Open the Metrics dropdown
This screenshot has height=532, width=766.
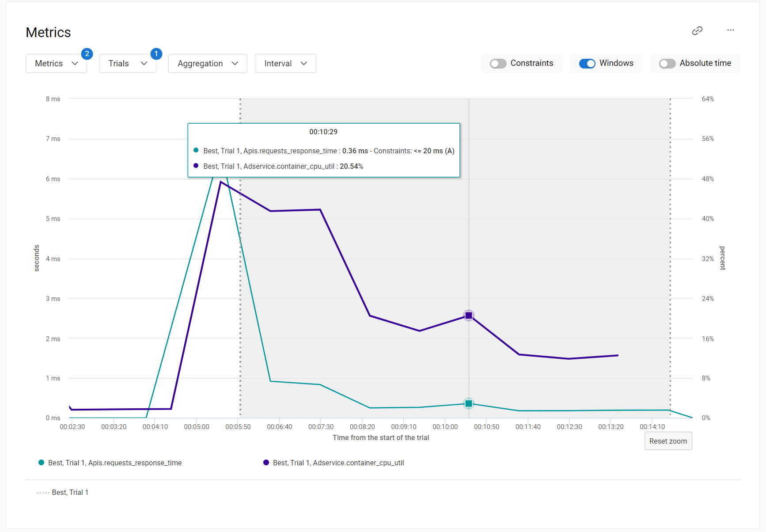coord(56,64)
